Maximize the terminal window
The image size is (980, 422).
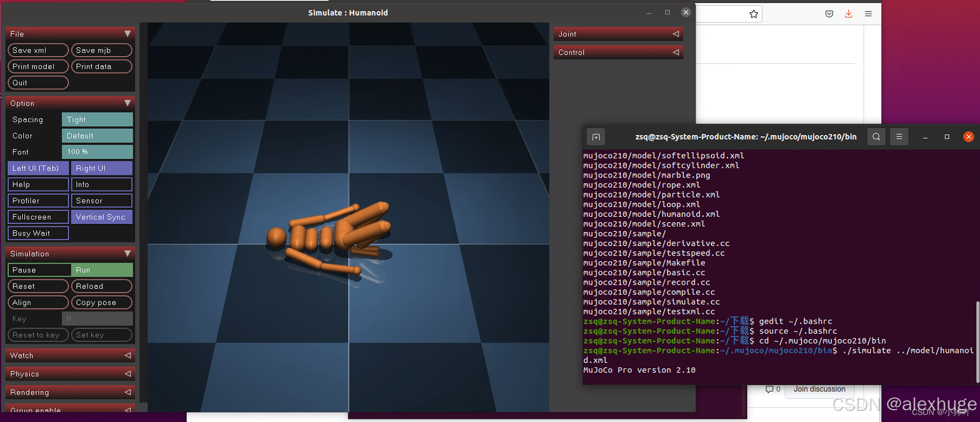pos(947,137)
